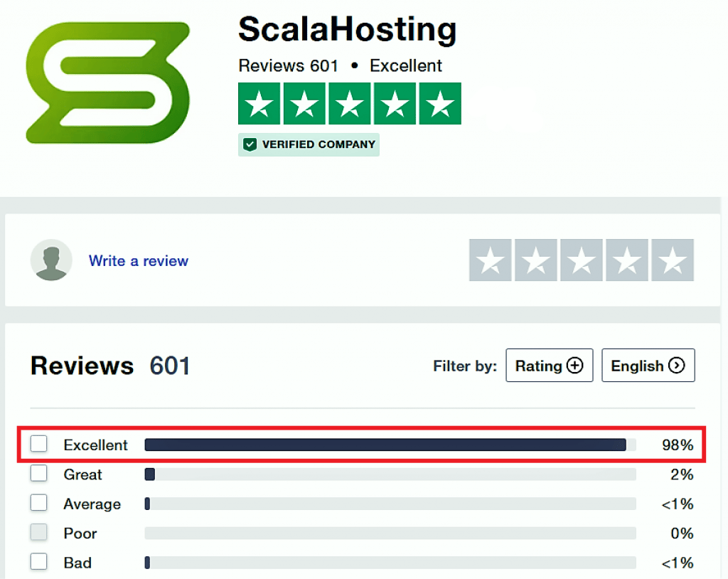Tick the Poor rating checkbox
Viewport: 728px width, 579px height.
coord(39,532)
